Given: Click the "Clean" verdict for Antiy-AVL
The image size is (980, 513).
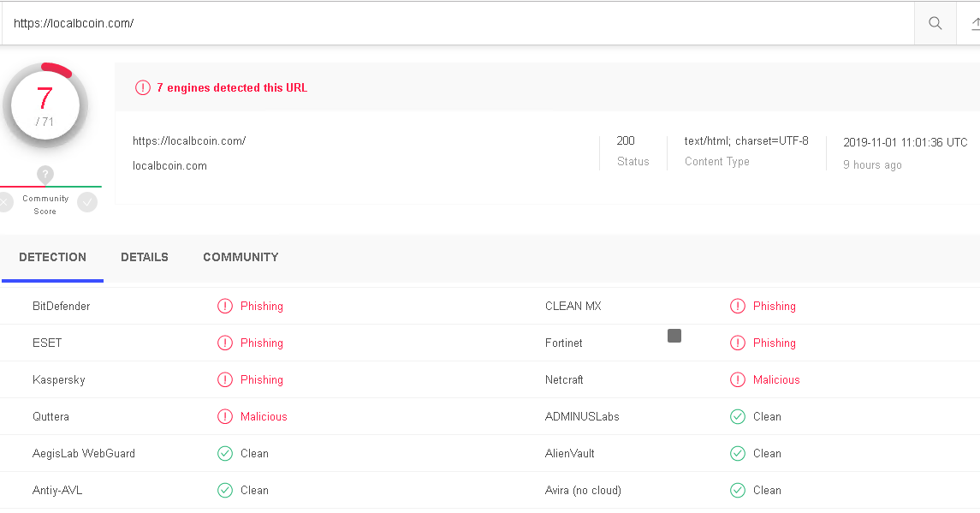Looking at the screenshot, I should click(x=254, y=491).
